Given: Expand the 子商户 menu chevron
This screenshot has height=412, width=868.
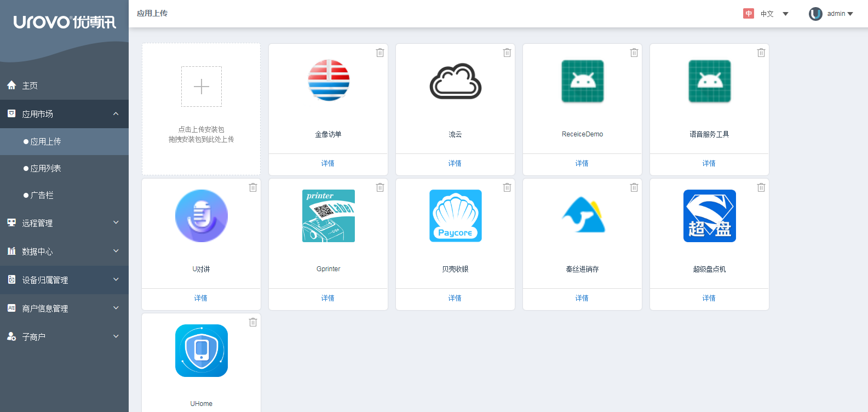Looking at the screenshot, I should pos(116,336).
